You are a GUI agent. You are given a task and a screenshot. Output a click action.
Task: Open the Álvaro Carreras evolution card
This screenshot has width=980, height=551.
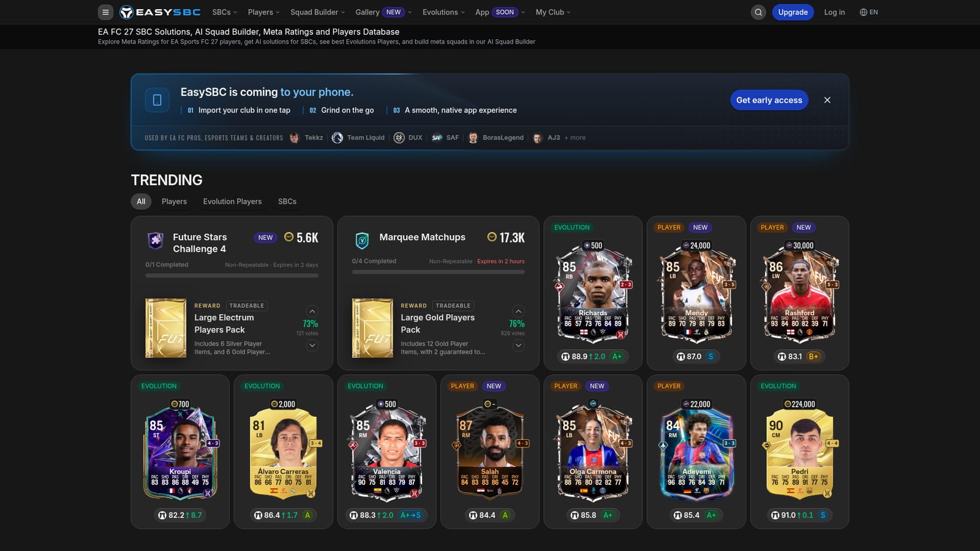click(x=283, y=452)
